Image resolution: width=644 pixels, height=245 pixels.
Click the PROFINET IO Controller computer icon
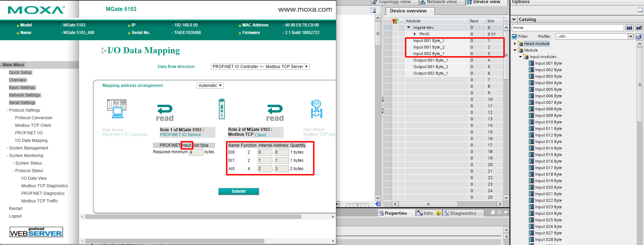point(117,109)
